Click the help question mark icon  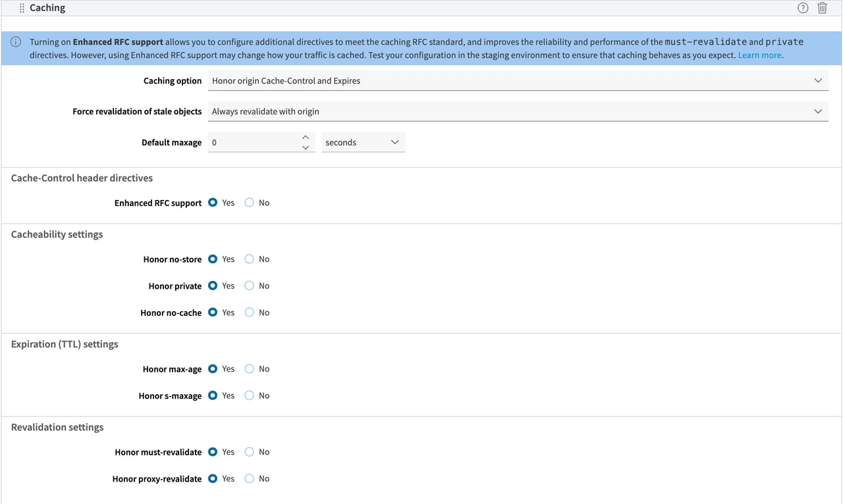coord(802,8)
